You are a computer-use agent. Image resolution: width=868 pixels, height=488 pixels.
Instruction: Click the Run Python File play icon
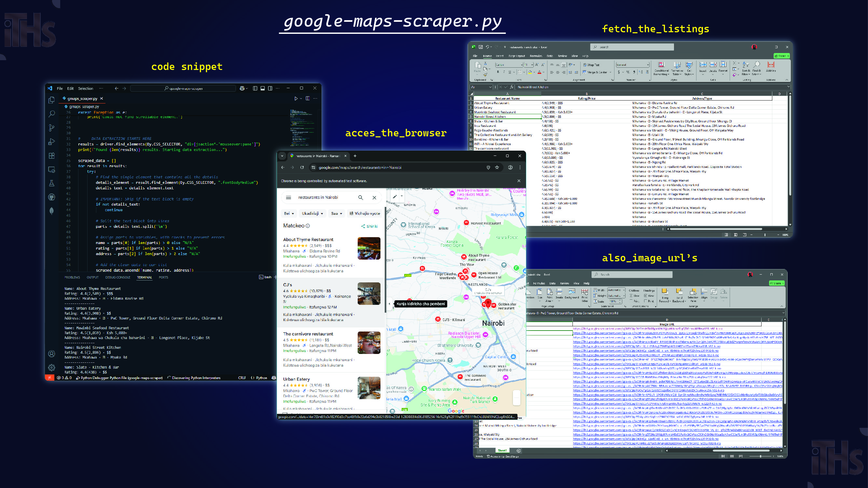point(296,98)
